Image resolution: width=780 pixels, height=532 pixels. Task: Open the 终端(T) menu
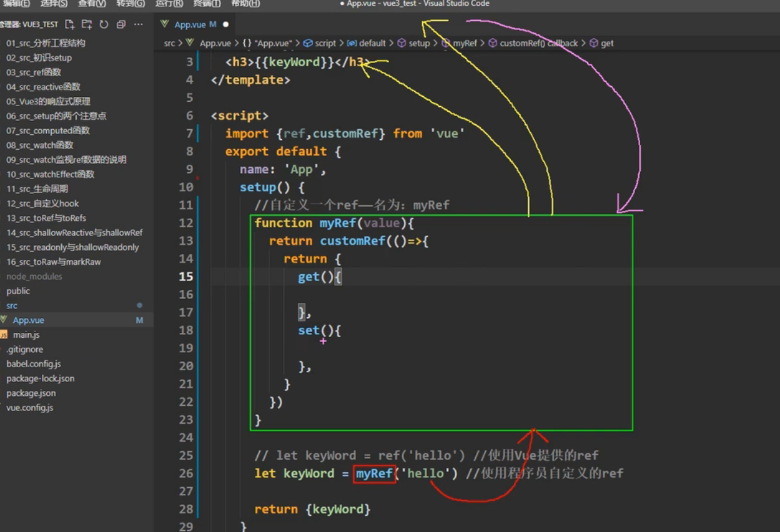tap(207, 4)
